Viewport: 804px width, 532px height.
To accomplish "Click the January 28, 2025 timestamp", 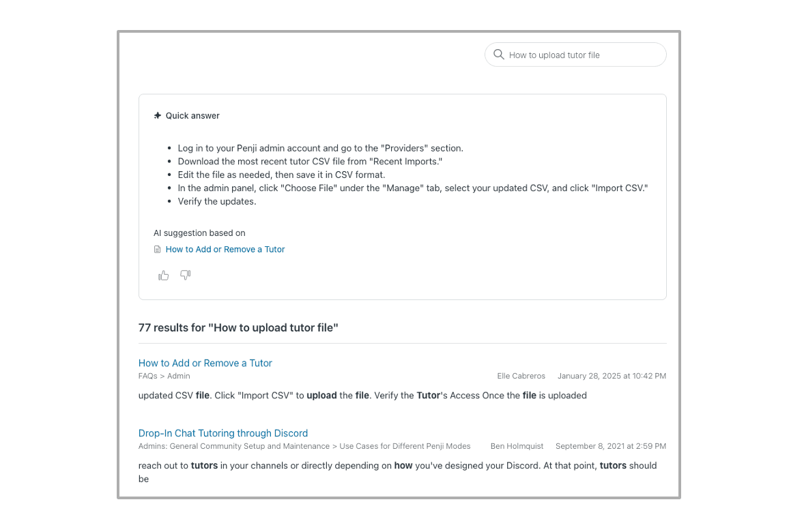I will (x=612, y=376).
